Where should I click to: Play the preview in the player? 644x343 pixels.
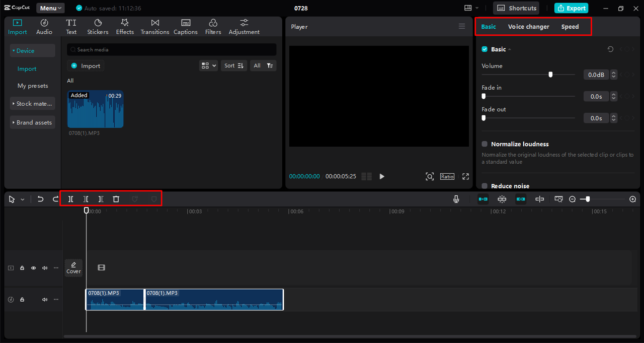(x=382, y=176)
